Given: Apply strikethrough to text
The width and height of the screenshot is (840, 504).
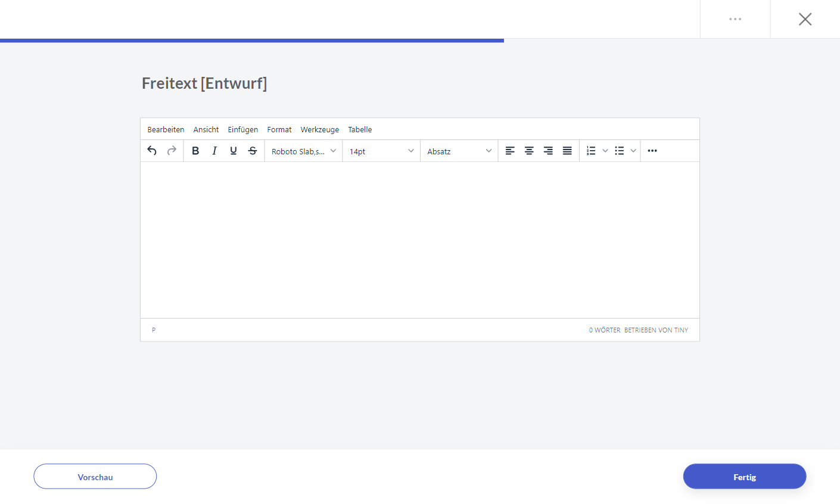Looking at the screenshot, I should click(x=253, y=151).
